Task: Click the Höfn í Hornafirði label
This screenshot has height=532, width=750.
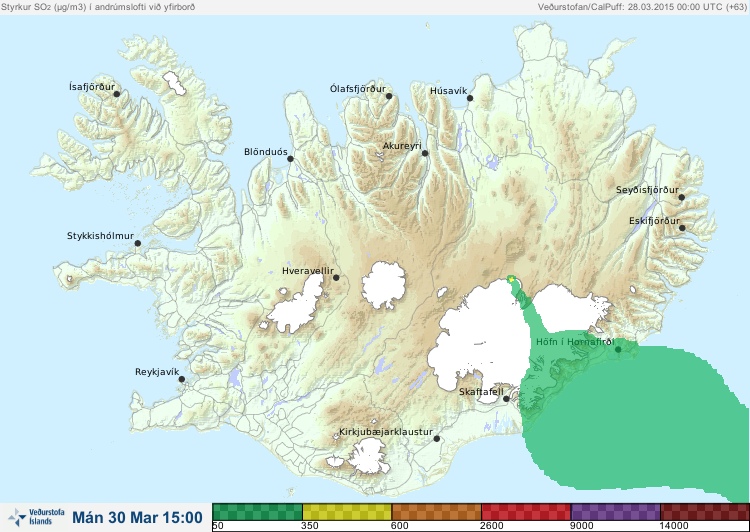Action: click(x=575, y=342)
